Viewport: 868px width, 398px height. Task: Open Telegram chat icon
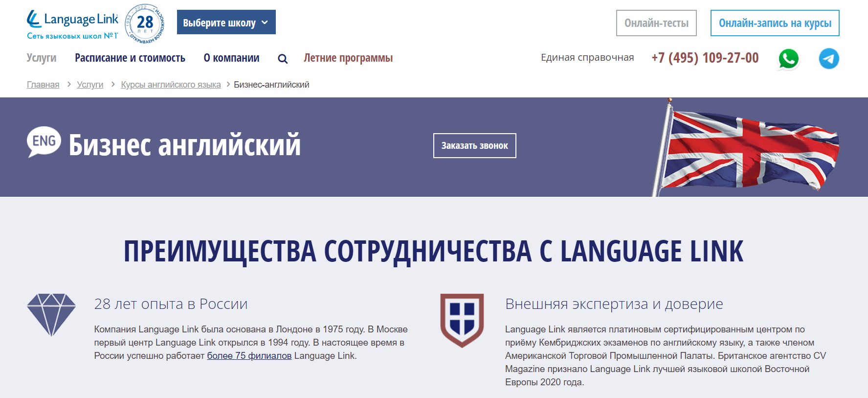[829, 59]
